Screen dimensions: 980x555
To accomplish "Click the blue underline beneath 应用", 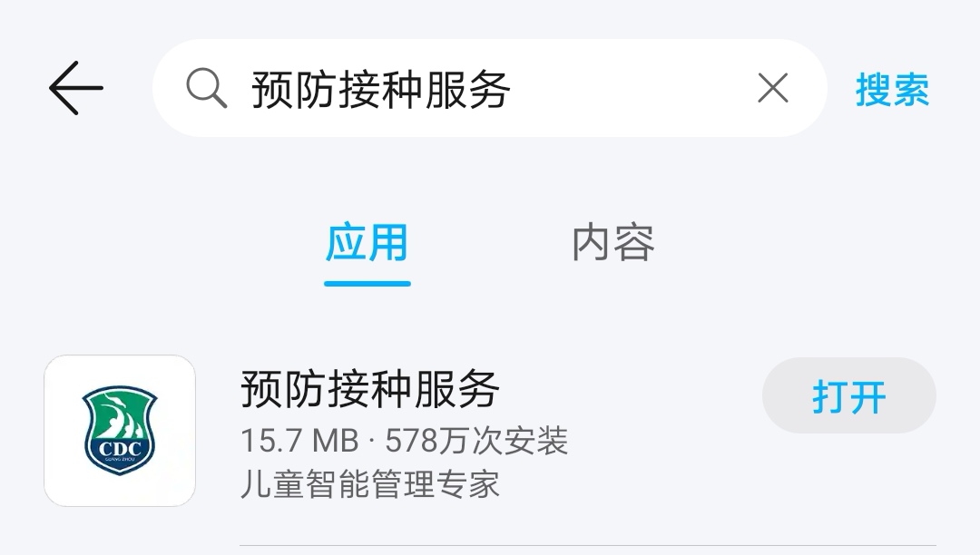I will [367, 284].
